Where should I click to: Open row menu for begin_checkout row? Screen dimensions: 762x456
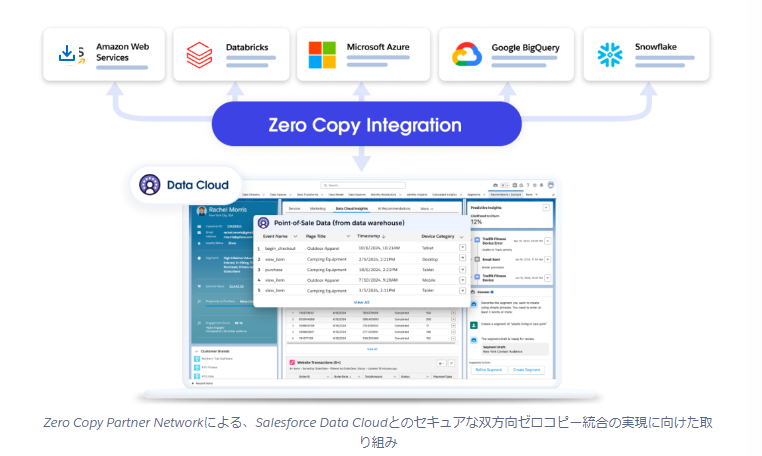tap(462, 247)
